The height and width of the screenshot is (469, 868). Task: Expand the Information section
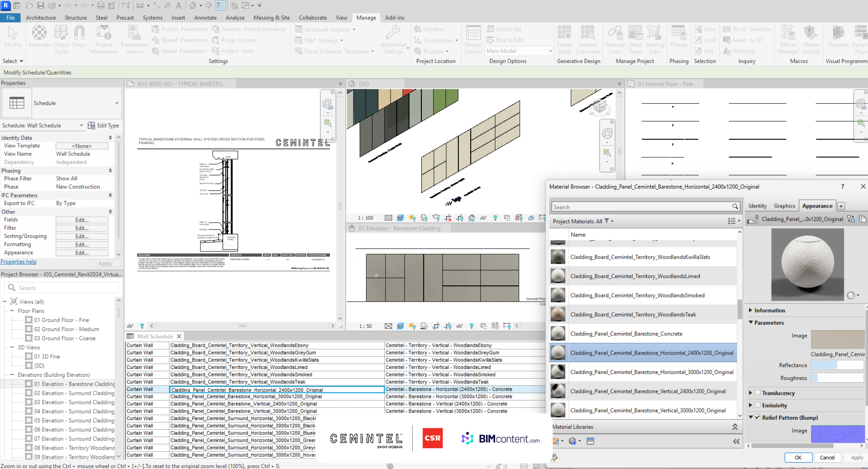click(x=751, y=310)
